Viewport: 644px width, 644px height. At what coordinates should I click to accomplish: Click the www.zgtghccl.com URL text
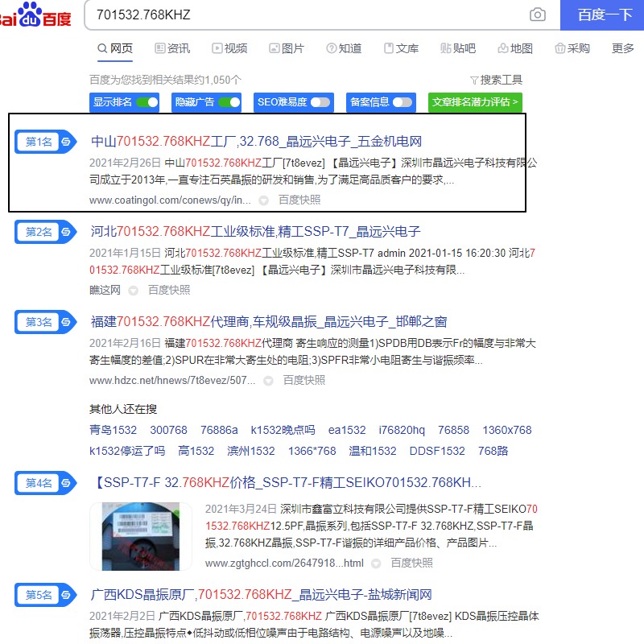click(284, 563)
